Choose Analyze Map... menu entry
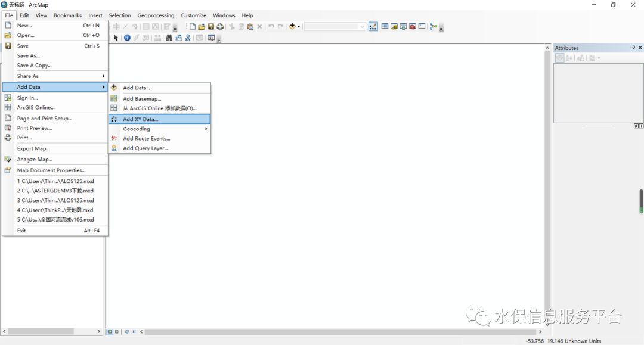This screenshot has width=644, height=345. coord(55,159)
